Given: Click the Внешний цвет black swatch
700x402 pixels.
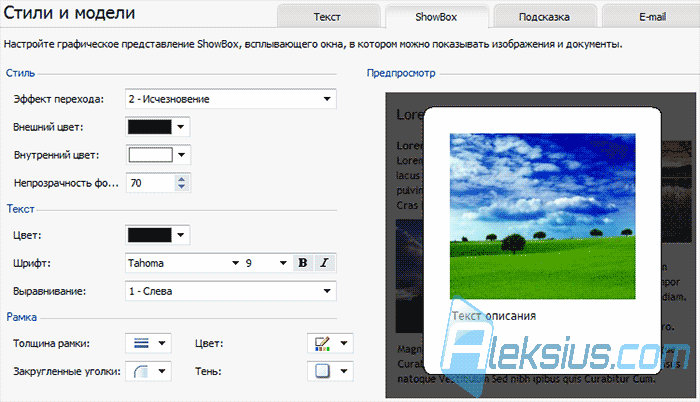Looking at the screenshot, I should tap(150, 127).
